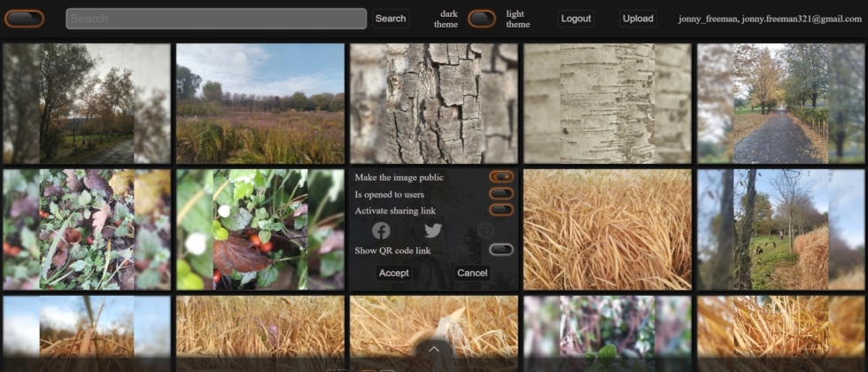868x372 pixels.
Task: Open the autumn tree-lined path photo
Action: (780, 104)
